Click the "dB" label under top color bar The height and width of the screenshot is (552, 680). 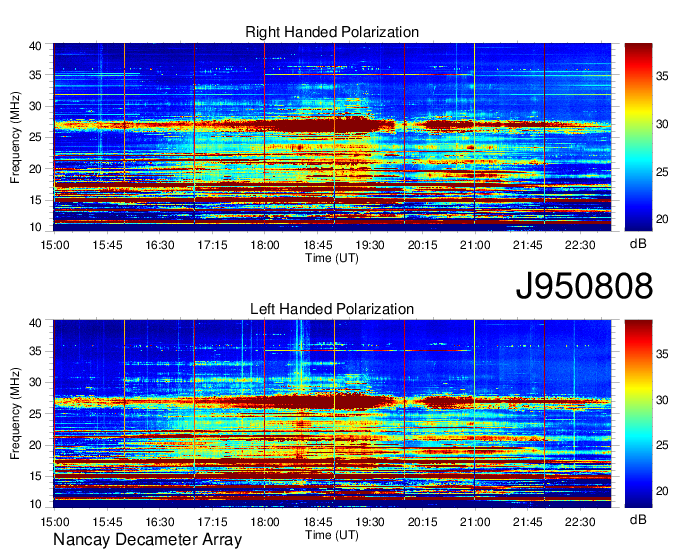pos(638,244)
